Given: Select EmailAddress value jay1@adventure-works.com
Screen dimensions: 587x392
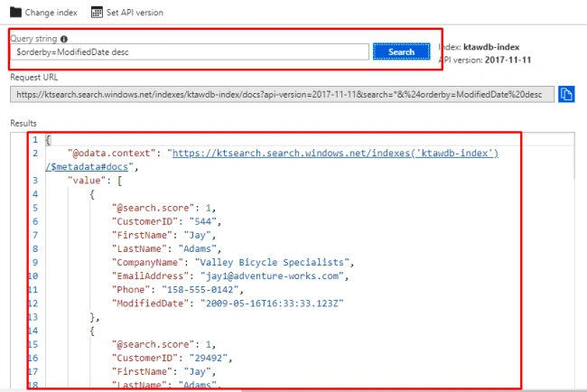Looking at the screenshot, I should click(272, 276).
